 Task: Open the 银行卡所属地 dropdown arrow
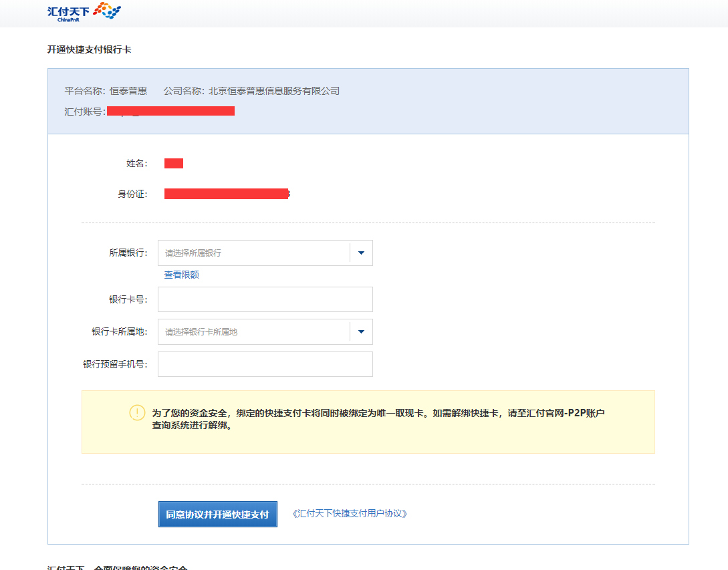coord(361,332)
